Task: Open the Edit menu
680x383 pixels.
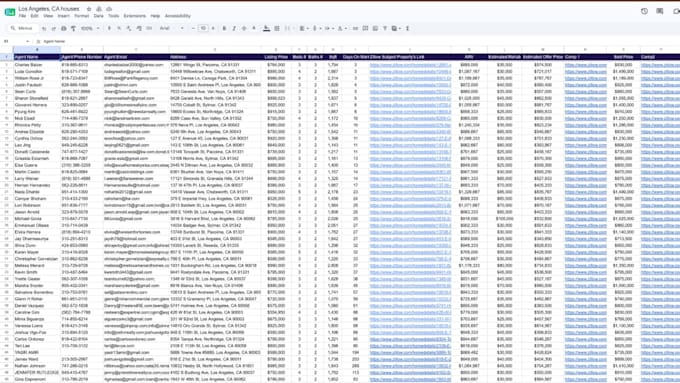Action: click(34, 16)
